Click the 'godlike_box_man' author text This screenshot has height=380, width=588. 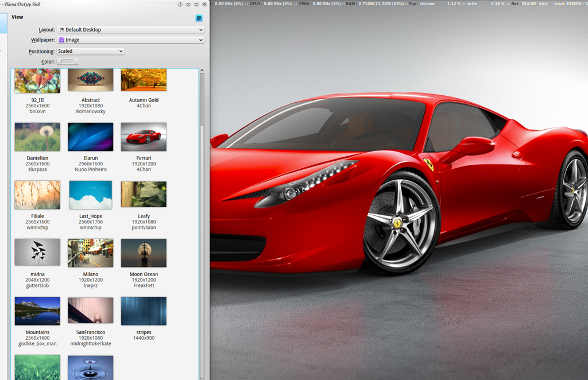(37, 343)
